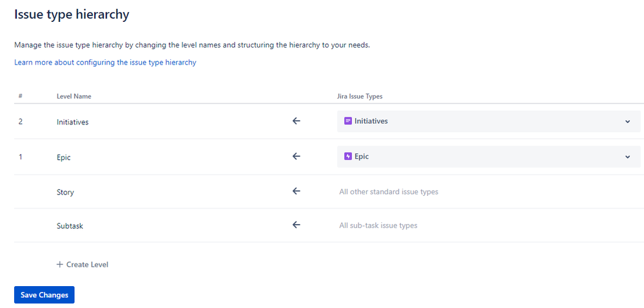Click the purple Epic lightning icon

click(x=348, y=157)
